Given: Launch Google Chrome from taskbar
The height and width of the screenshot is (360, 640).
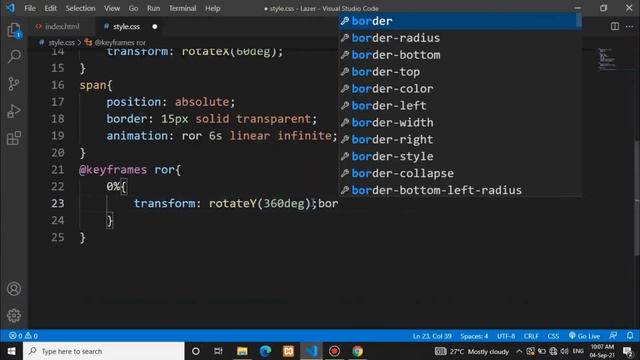Looking at the screenshot, I should (358, 351).
